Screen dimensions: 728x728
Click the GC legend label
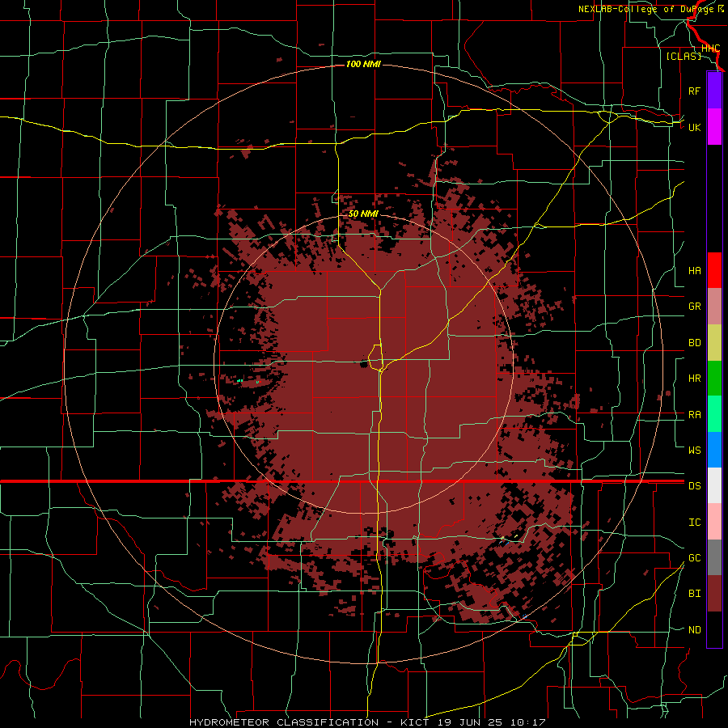point(694,557)
